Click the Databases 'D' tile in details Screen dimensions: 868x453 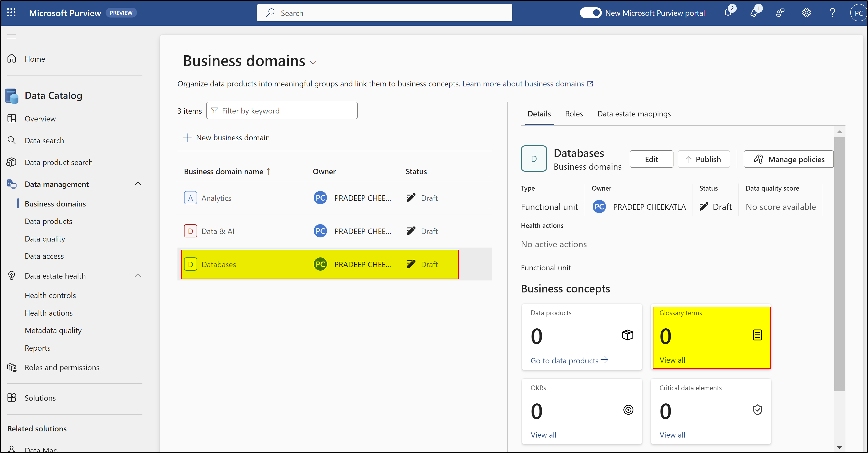[x=534, y=159]
